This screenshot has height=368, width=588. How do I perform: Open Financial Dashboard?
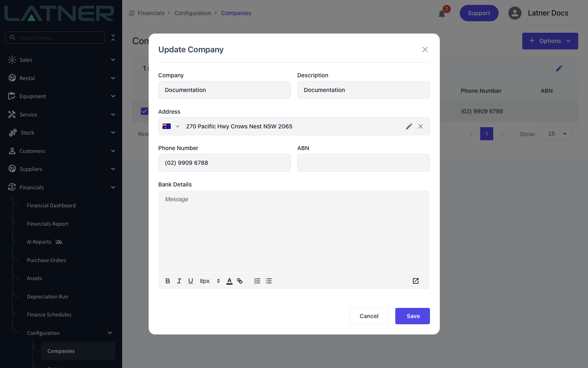point(51,205)
